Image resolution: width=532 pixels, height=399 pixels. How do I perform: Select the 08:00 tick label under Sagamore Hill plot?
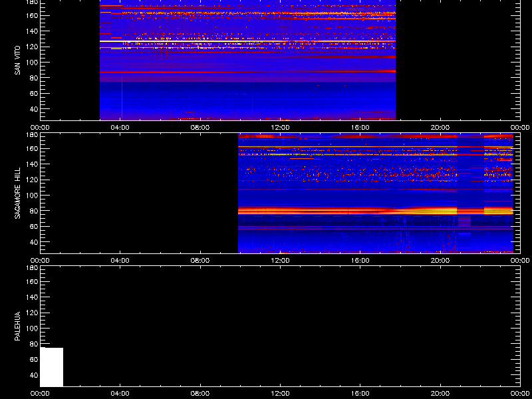(200, 261)
